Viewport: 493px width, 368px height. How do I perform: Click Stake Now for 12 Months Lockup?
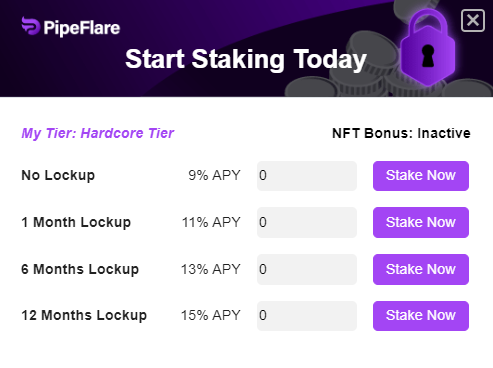coord(421,316)
